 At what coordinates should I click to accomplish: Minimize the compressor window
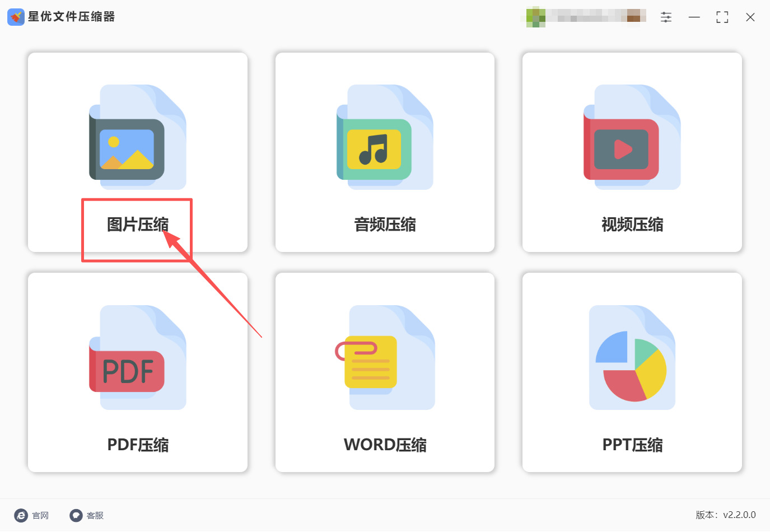click(694, 17)
